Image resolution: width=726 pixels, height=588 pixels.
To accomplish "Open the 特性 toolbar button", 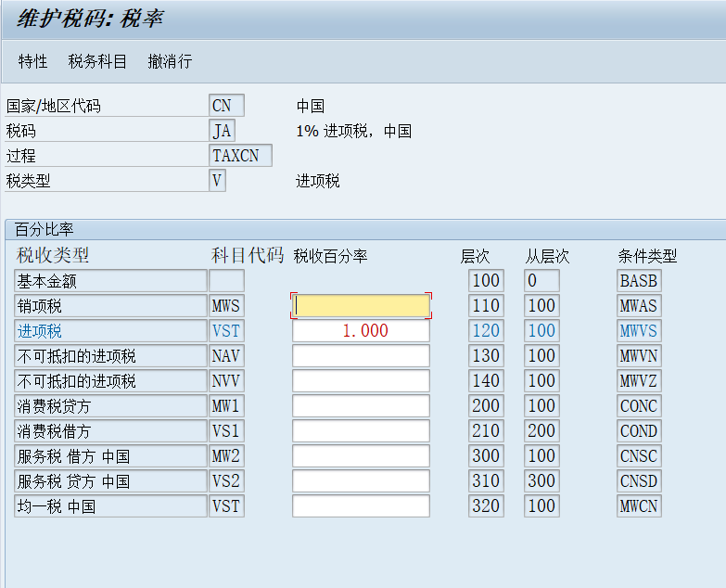I will coord(32,61).
